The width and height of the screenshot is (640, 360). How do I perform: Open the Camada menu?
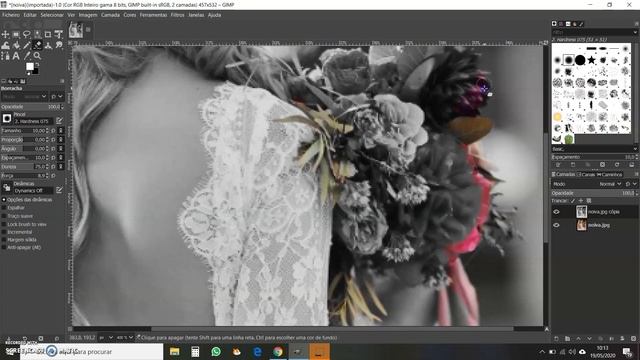point(110,15)
